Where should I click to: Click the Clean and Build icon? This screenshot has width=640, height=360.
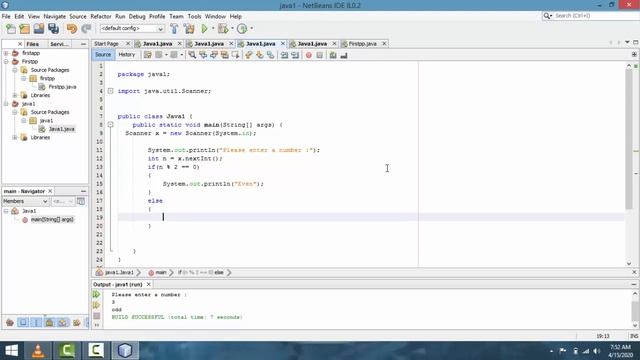189,29
